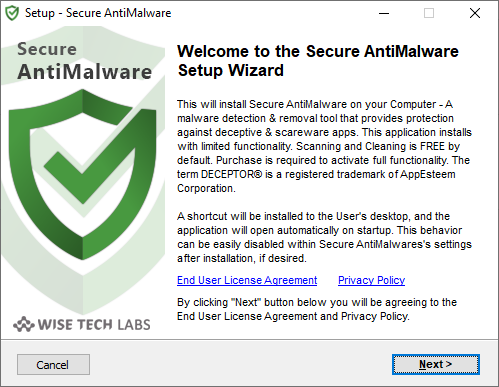Open the End User License Agreement link
The height and width of the screenshot is (387, 499).
(247, 280)
